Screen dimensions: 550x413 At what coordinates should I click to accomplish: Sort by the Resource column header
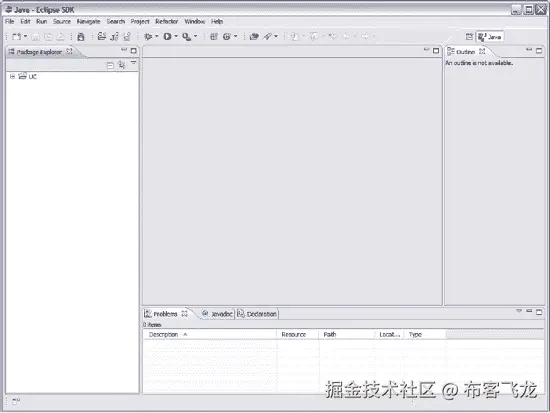point(297,334)
